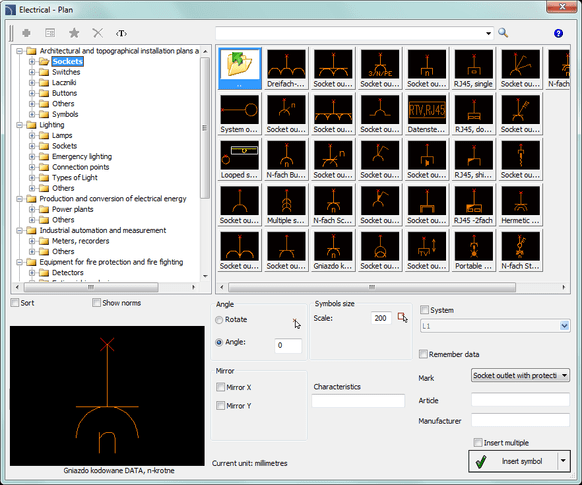Click the search magnifier icon
This screenshot has height=485, width=582.
[x=503, y=33]
